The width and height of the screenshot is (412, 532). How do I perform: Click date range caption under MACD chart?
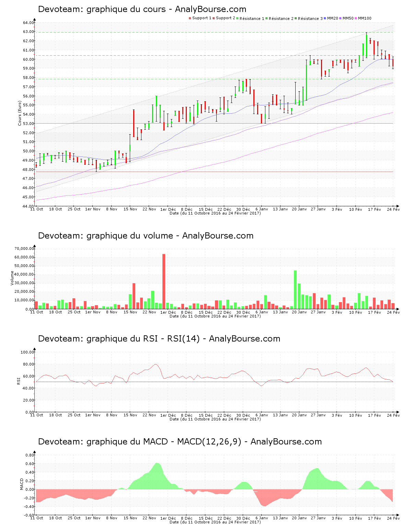click(x=215, y=522)
